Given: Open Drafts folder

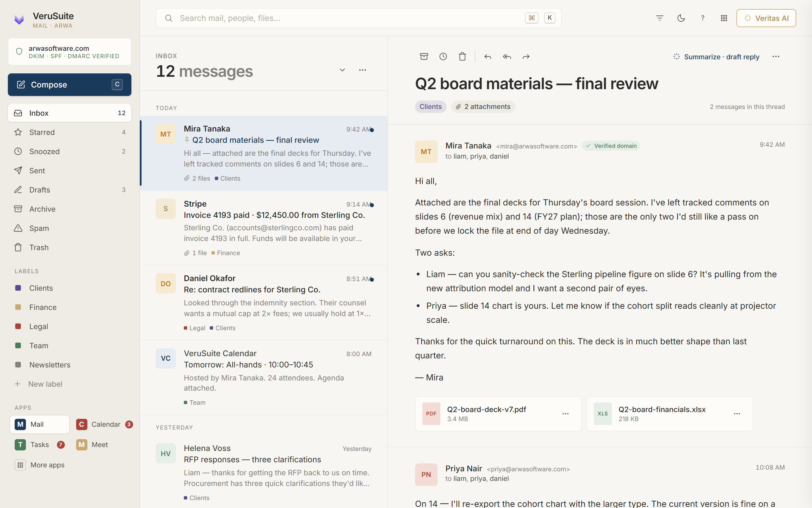Looking at the screenshot, I should coord(69,189).
